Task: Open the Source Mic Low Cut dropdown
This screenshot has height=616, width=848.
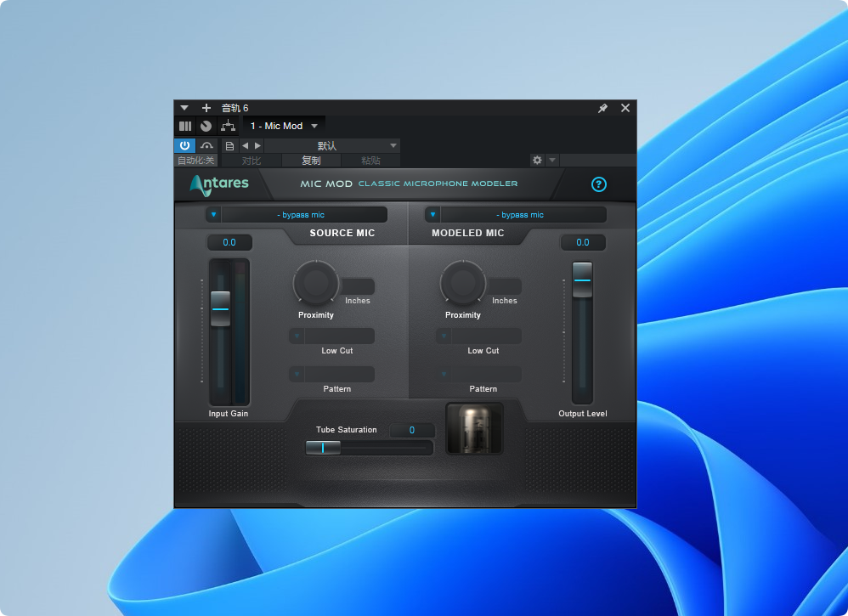Action: pos(331,336)
